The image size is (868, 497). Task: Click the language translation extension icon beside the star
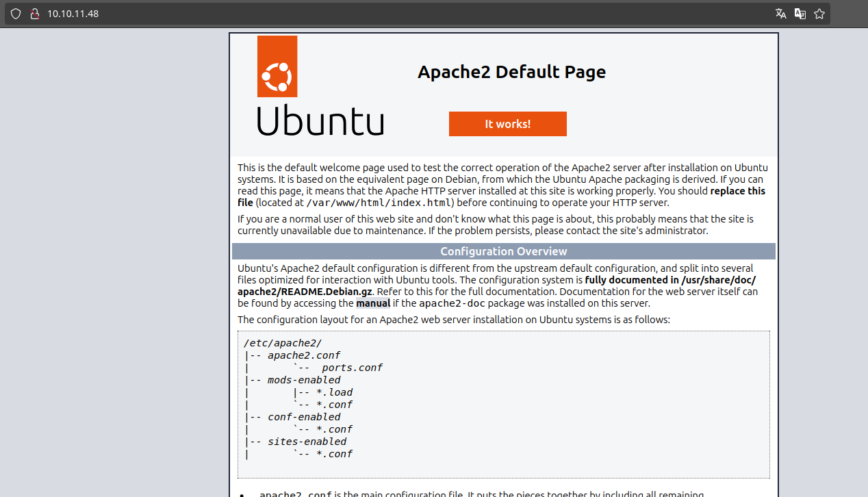(x=800, y=14)
